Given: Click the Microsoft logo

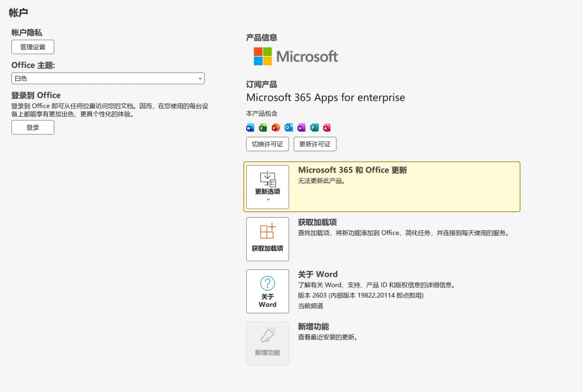Looking at the screenshot, I should pos(296,57).
